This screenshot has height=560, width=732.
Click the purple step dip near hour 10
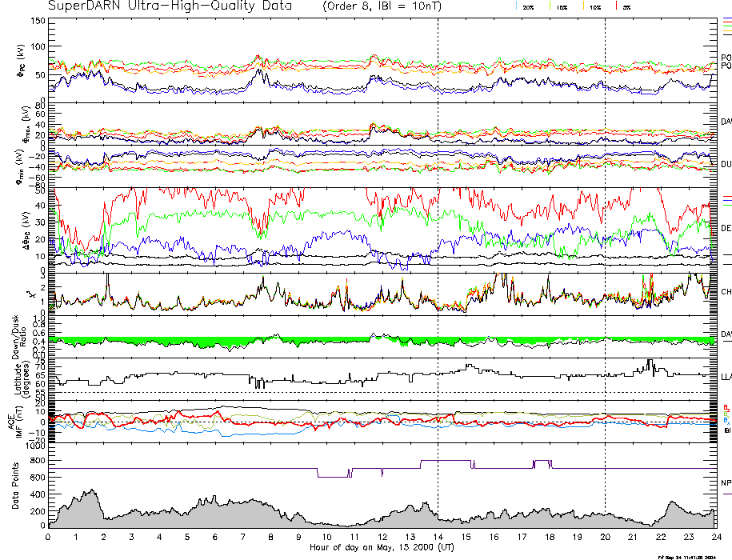pyautogui.click(x=333, y=476)
